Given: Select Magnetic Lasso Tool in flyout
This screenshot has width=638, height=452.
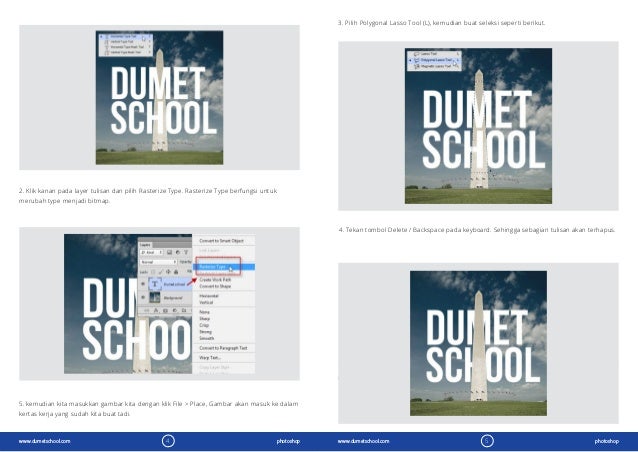Looking at the screenshot, I should click(x=434, y=66).
